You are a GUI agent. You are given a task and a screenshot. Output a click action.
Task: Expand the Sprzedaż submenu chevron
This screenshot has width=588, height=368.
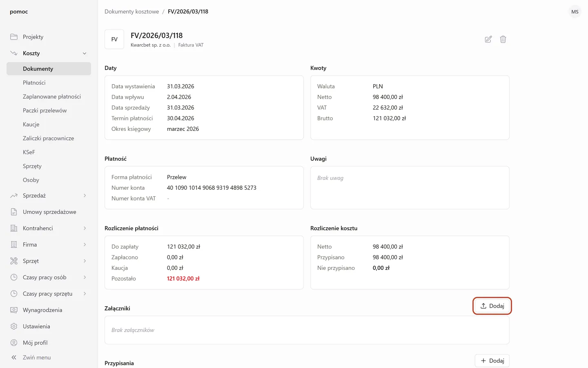tap(85, 195)
